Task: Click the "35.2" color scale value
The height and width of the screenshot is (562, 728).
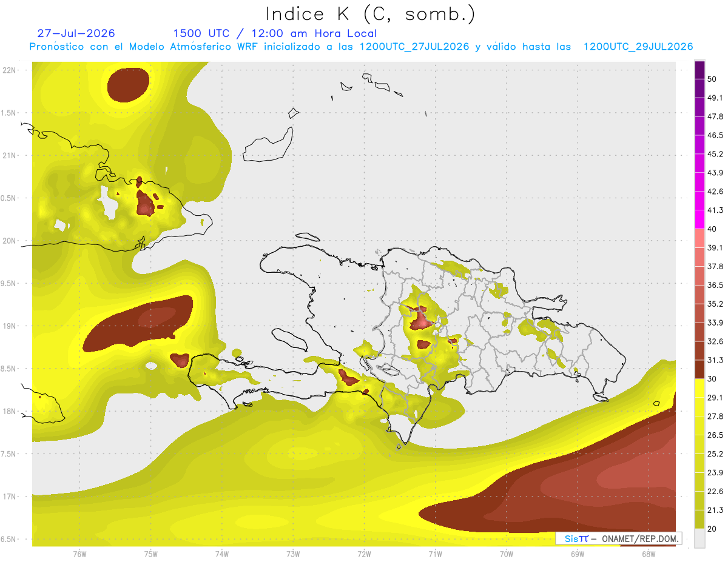Action: pyautogui.click(x=715, y=304)
